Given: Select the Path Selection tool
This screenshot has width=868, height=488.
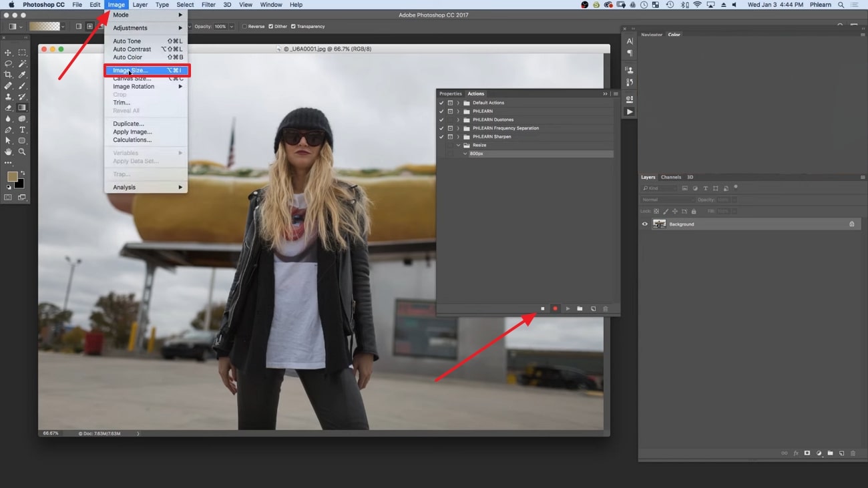Looking at the screenshot, I should (8, 141).
